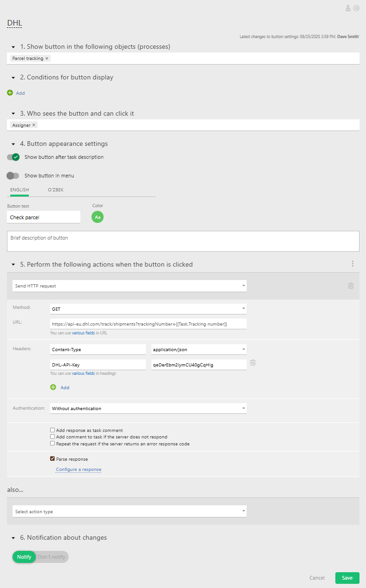
Task: Open the Method GET dropdown
Action: [x=148, y=309]
